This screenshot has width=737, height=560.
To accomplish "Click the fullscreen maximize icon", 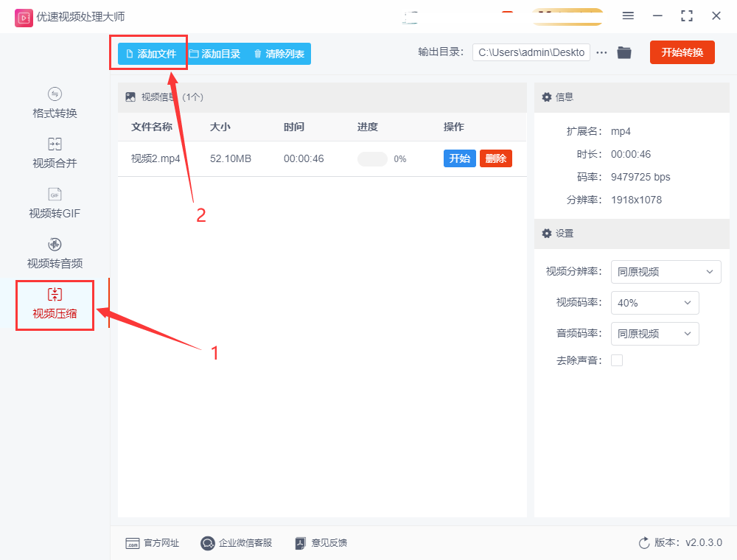I will coord(687,16).
